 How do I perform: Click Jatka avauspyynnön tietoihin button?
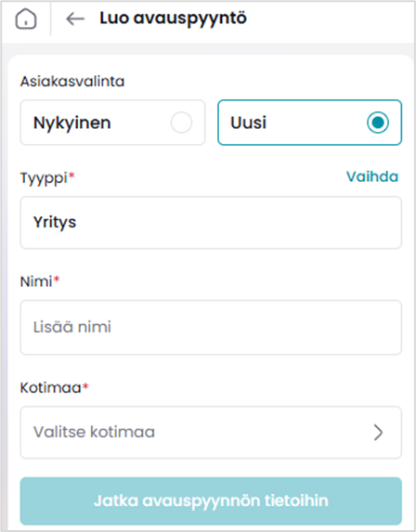coord(211,501)
